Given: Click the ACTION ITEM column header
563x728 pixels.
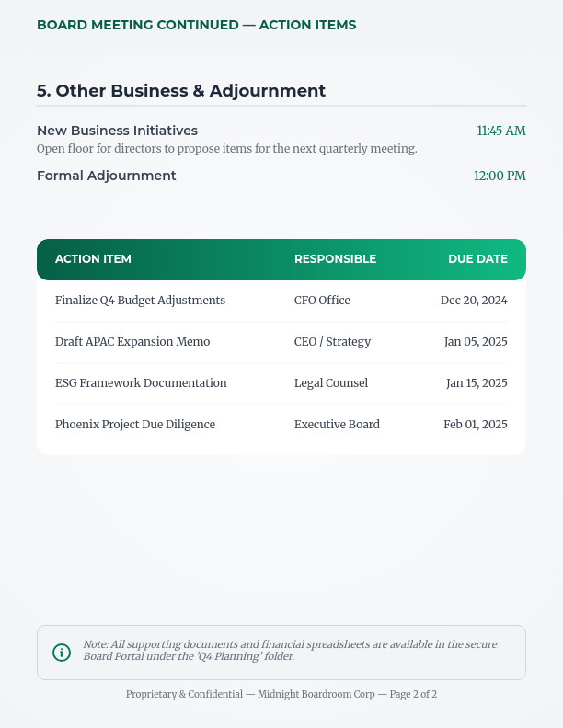Looking at the screenshot, I should click(x=93, y=259).
